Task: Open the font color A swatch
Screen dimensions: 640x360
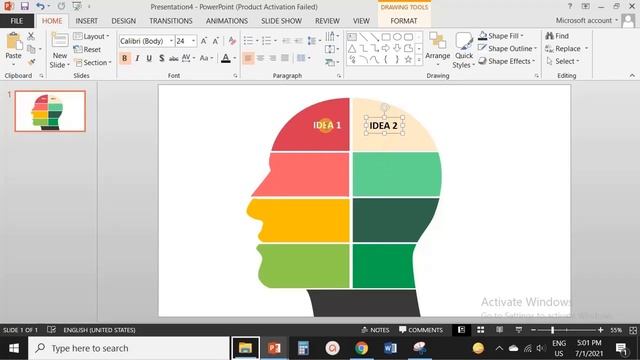Action: [226, 58]
